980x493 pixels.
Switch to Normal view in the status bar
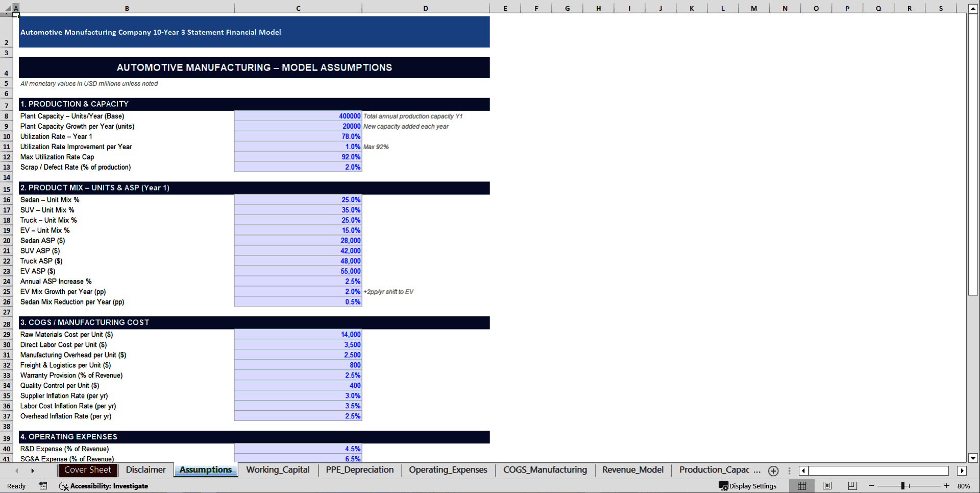[801, 486]
